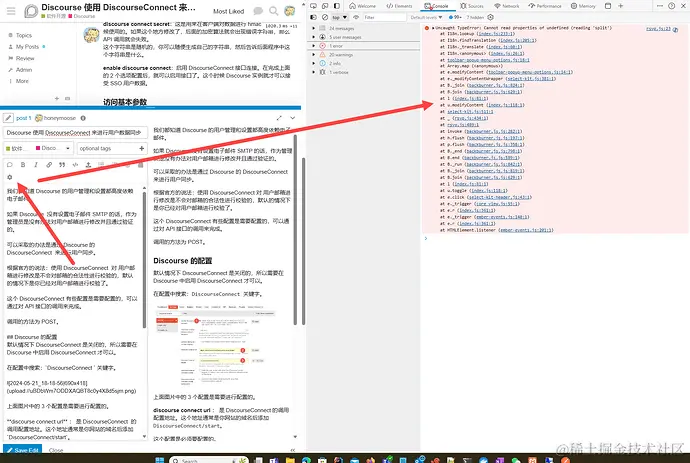690x463 pixels.
Task: Open the user avatar menu in the header
Action: (x=290, y=11)
